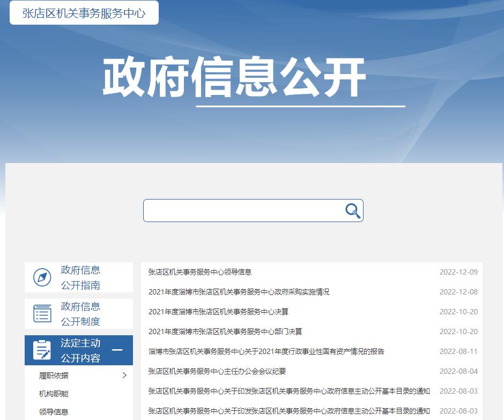Viewport: 504px width, 420px height.
Task: Select the 法定主动公开内容 section title
Action: 80,350
